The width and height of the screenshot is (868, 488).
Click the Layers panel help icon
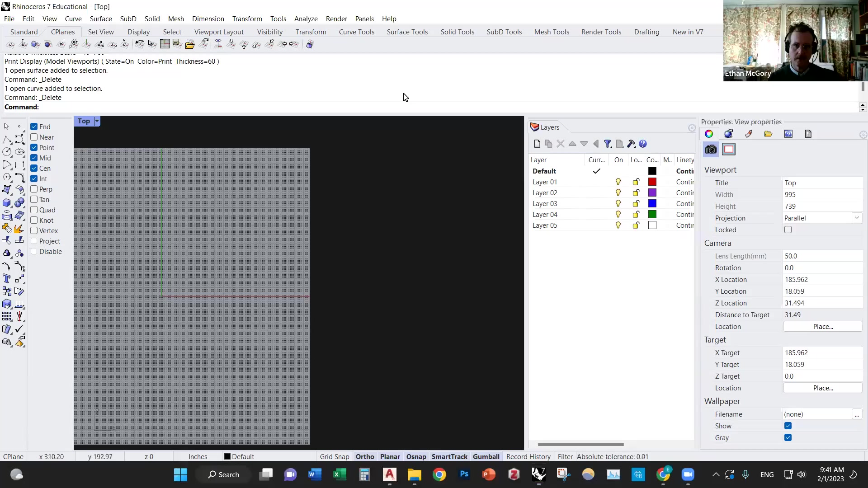pyautogui.click(x=643, y=144)
